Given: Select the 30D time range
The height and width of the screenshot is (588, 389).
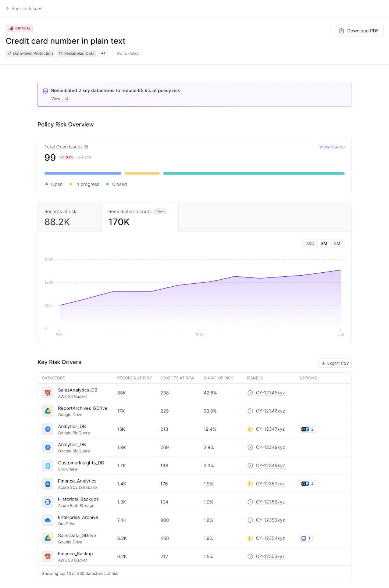Looking at the screenshot, I should 310,244.
